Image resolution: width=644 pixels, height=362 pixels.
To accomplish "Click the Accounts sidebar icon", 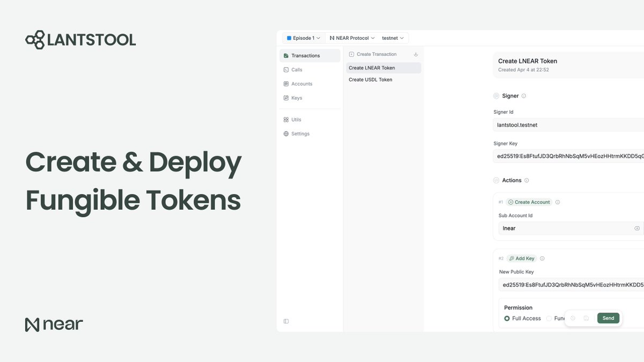I will click(x=286, y=84).
